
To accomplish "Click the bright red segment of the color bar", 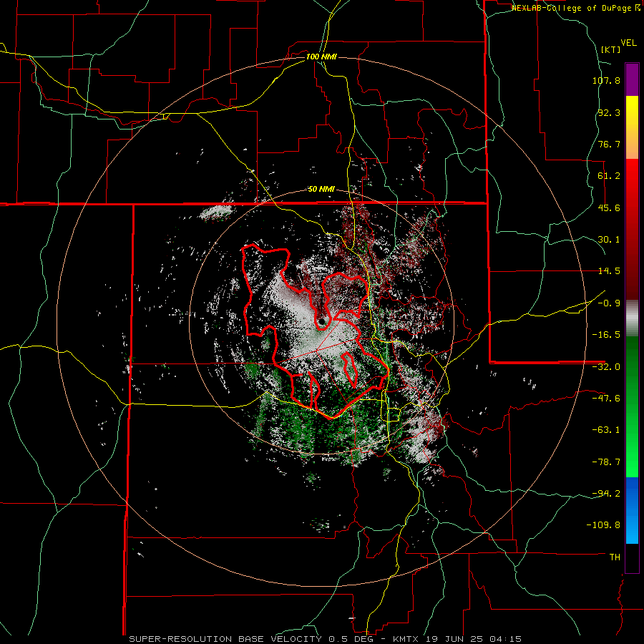I will point(632,230).
